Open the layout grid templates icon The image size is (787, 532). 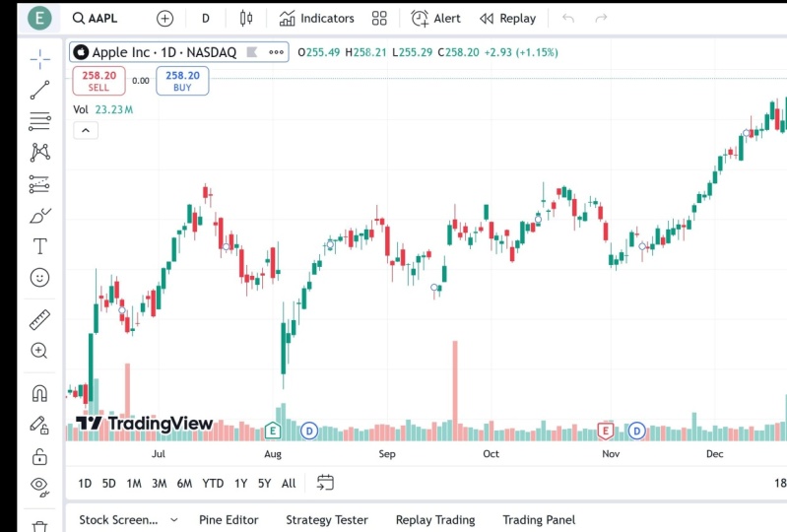click(x=379, y=19)
